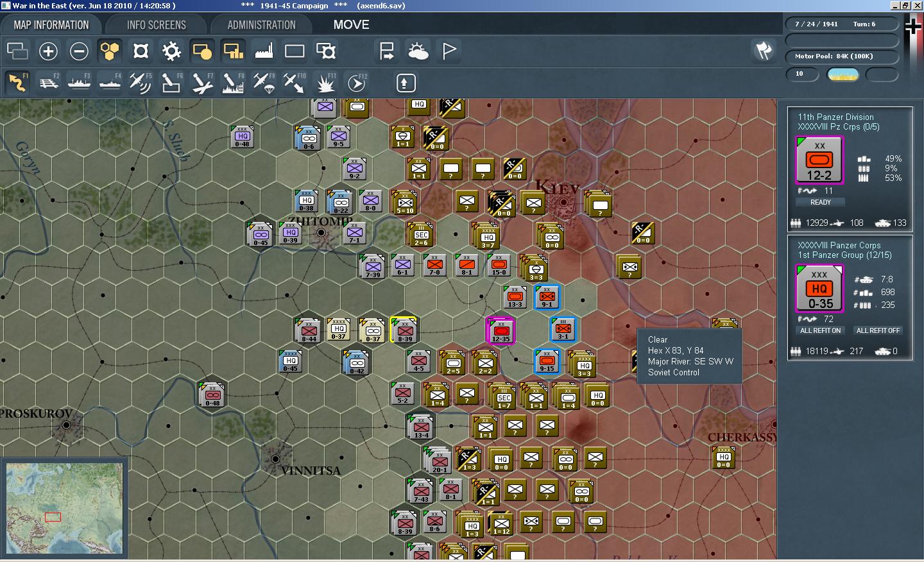Click the ALL REFIT ON button
Screen dimensions: 924x562
(820, 330)
